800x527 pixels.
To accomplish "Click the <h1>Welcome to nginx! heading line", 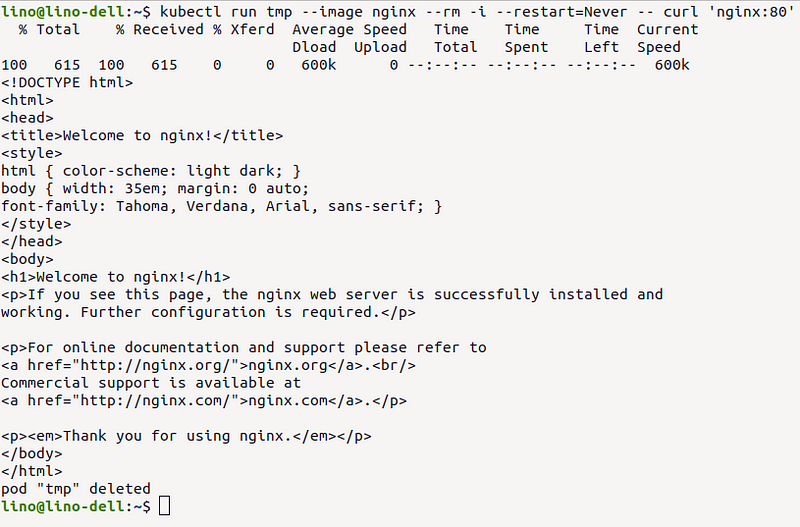I will 115,277.
